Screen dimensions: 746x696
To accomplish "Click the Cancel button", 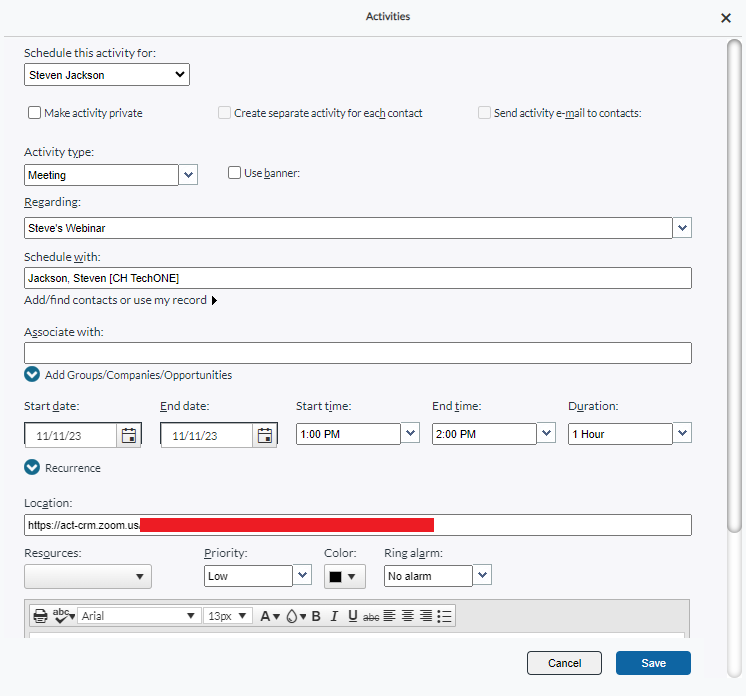I will [564, 663].
